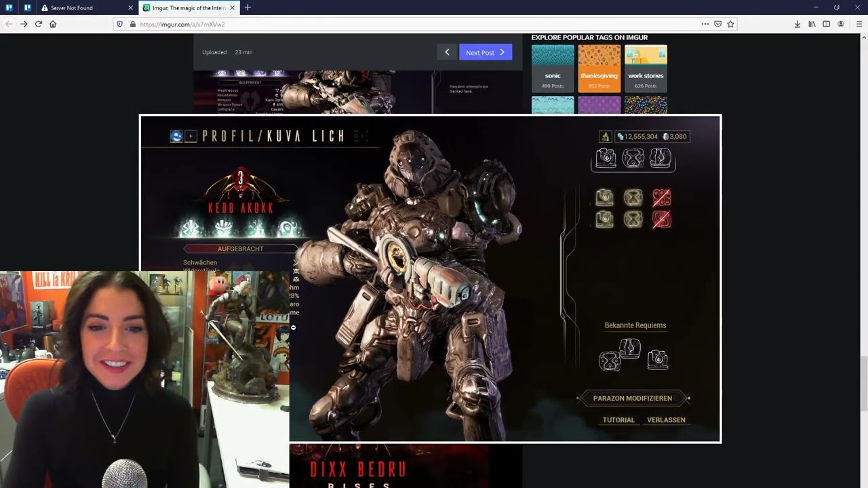Click the KEDD AKOKK lich name

click(241, 207)
